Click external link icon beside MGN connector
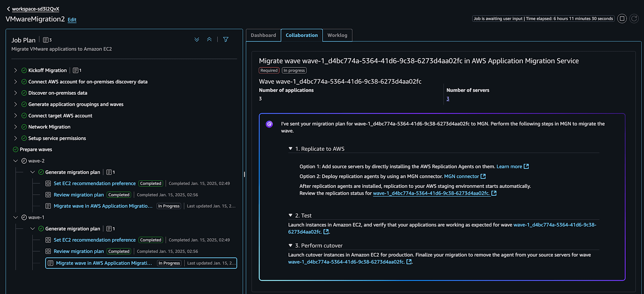Image resolution: width=644 pixels, height=294 pixels. [x=483, y=176]
